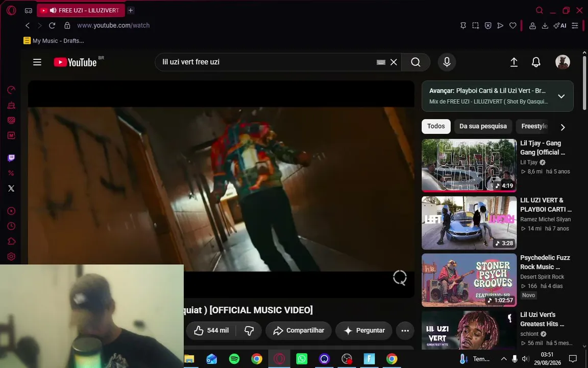Click the Compartilhar share button
Screen dimensions: 588x368
click(x=299, y=331)
